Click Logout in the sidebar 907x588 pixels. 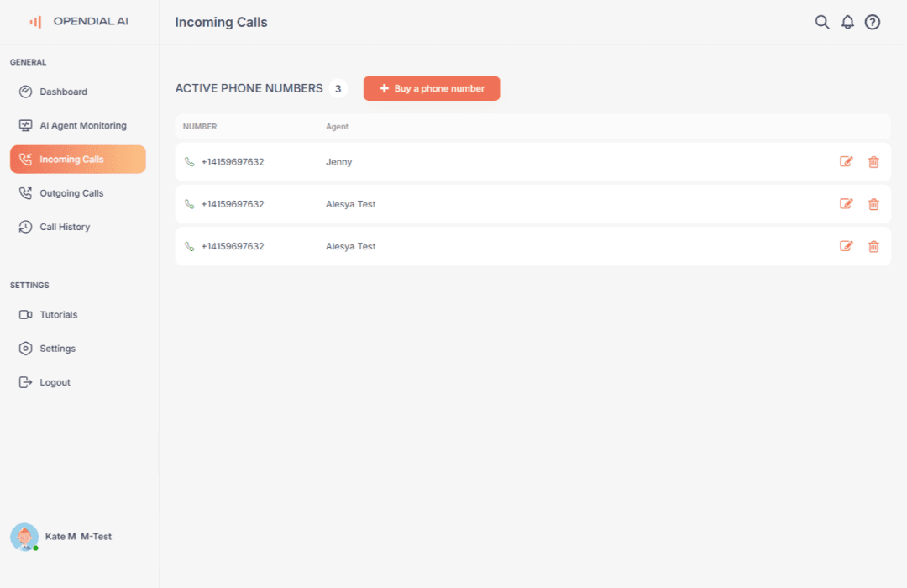pyautogui.click(x=55, y=381)
